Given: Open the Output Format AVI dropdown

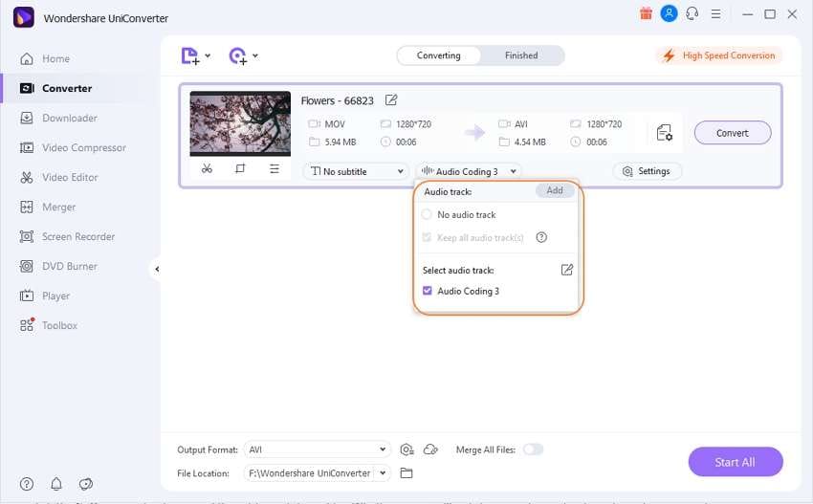Looking at the screenshot, I should click(x=317, y=449).
